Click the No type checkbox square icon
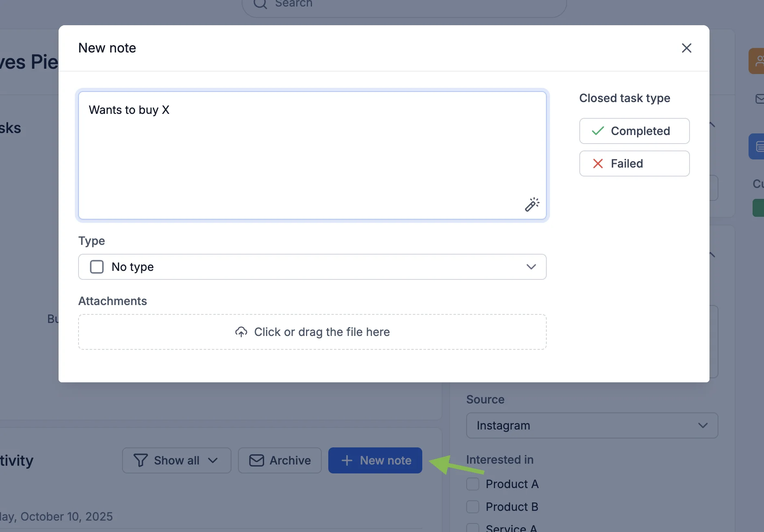This screenshot has height=532, width=764. click(97, 267)
